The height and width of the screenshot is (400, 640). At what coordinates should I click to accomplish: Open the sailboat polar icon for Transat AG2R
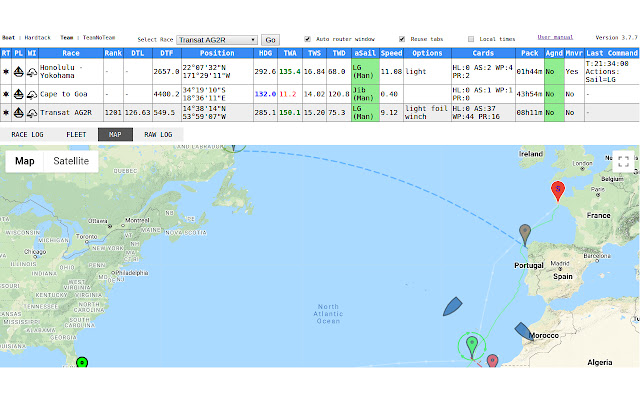tap(18, 112)
